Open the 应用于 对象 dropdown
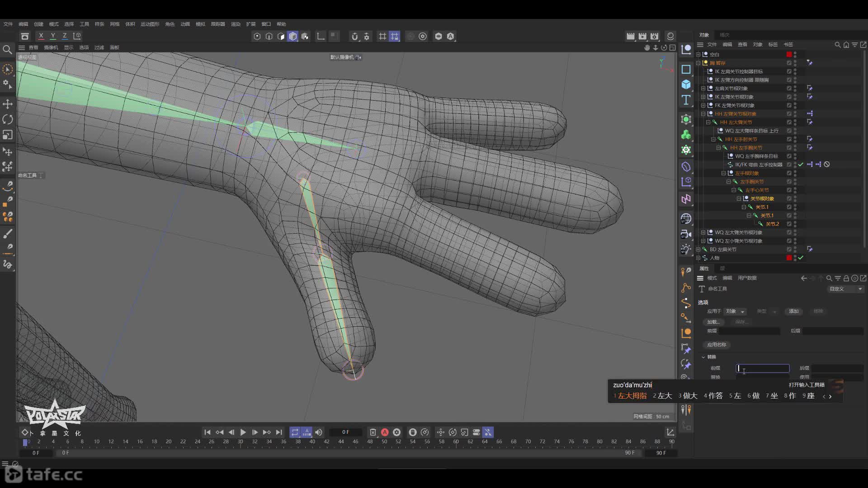 pyautogui.click(x=735, y=311)
